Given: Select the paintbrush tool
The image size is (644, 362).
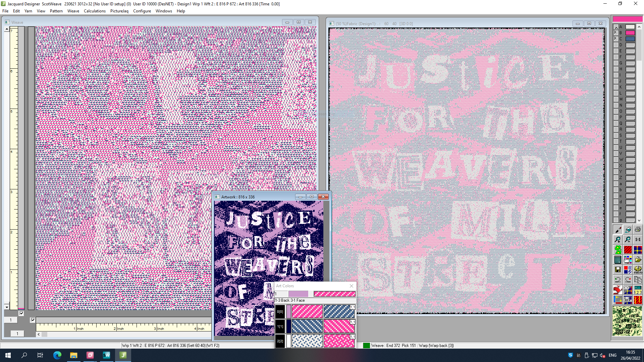Looking at the screenshot, I should coord(618,230).
